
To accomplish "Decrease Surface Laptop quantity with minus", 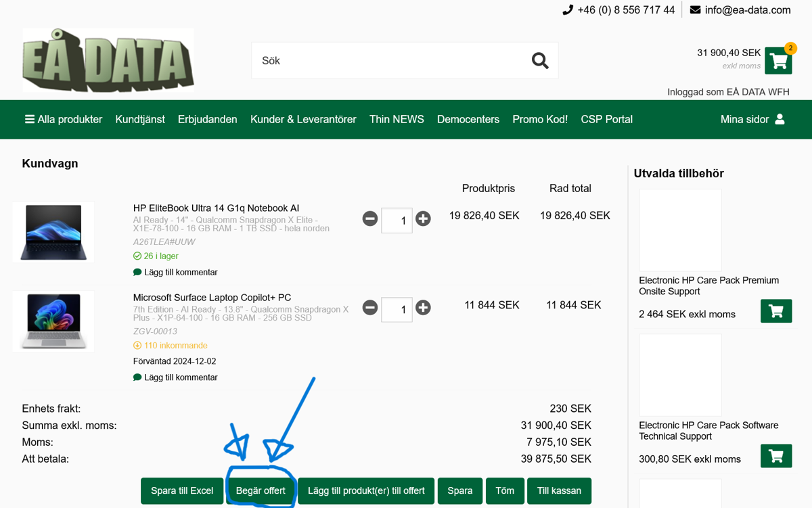I will click(x=369, y=308).
